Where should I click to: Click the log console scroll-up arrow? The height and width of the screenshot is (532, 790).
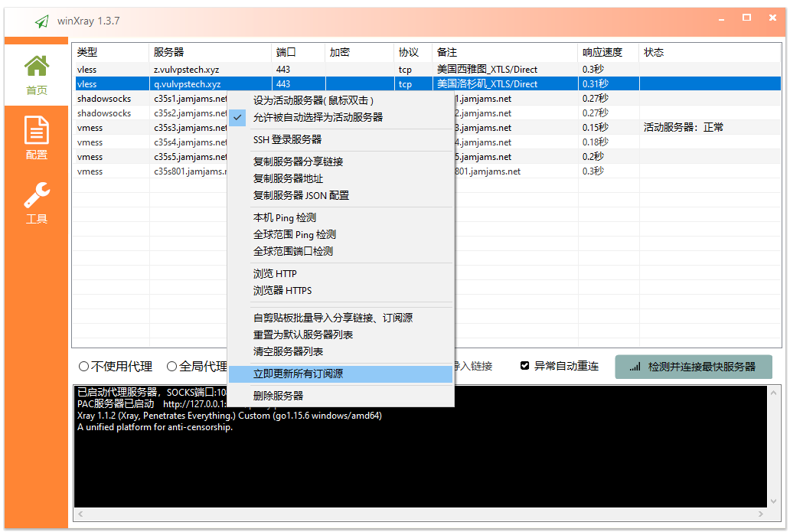[x=774, y=393]
